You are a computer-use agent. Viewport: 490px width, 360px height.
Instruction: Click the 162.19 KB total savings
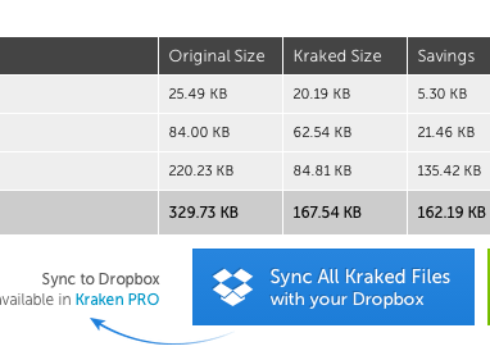point(449,212)
